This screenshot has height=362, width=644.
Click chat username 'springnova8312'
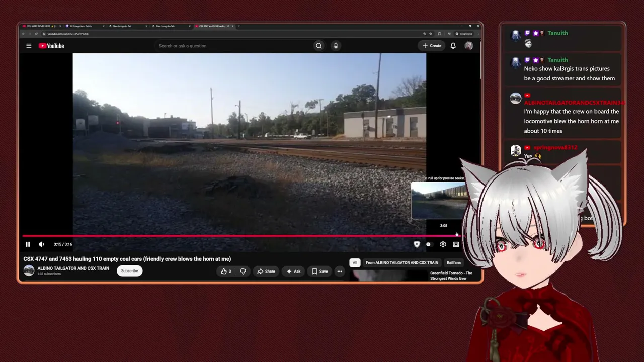pos(555,148)
